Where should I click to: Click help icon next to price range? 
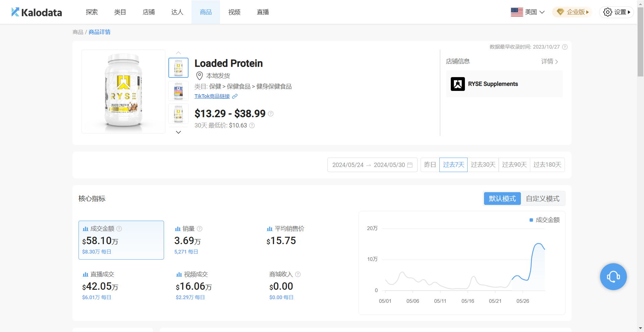[271, 114]
